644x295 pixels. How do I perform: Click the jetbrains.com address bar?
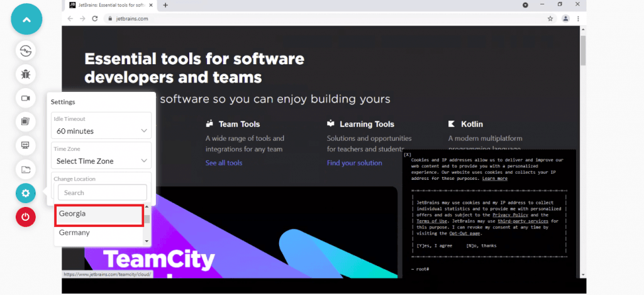tap(325, 18)
